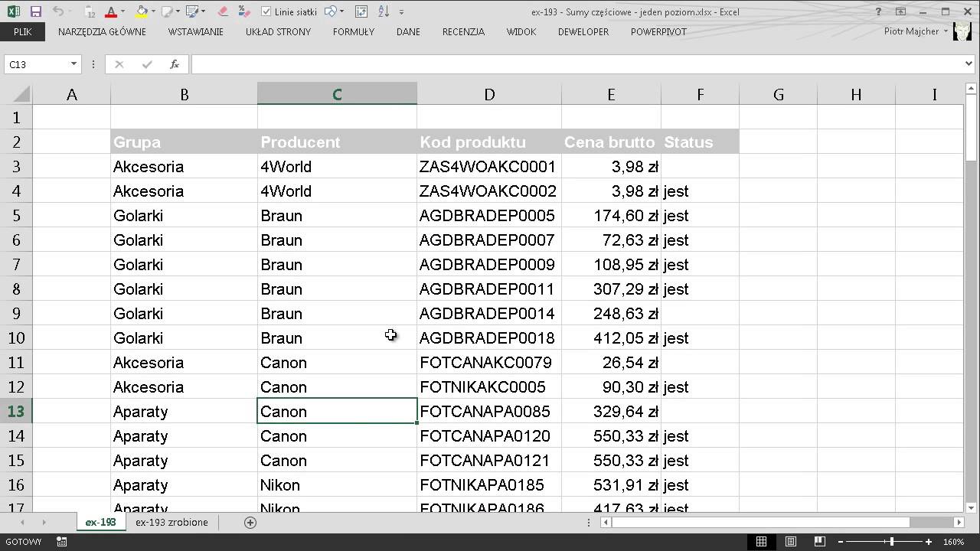The width and height of the screenshot is (980, 551).
Task: Click the refresh-all table icon
Action: [362, 11]
